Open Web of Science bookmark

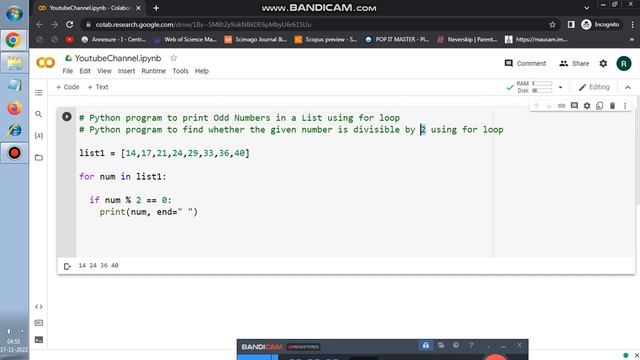tap(186, 40)
